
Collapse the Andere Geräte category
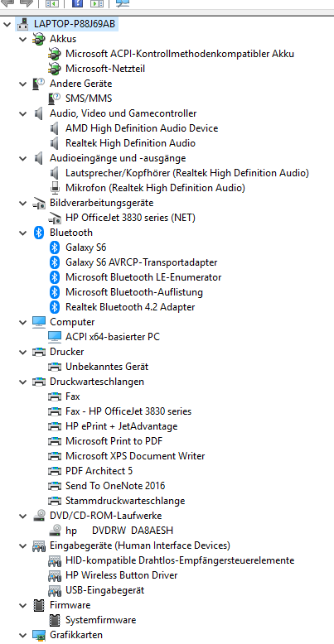(22, 84)
